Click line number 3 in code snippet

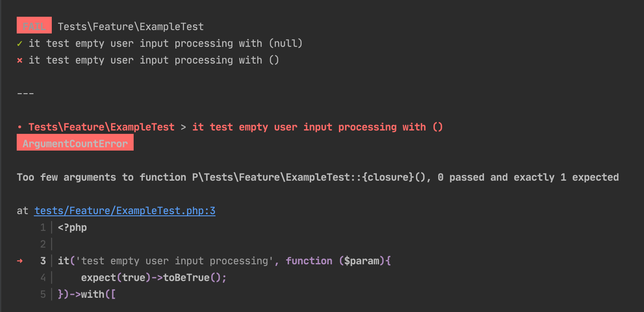click(43, 261)
